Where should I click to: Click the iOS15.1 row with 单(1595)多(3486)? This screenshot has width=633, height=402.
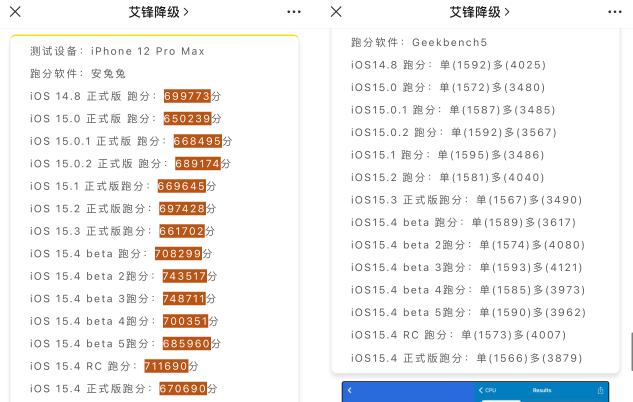pyautogui.click(x=448, y=155)
